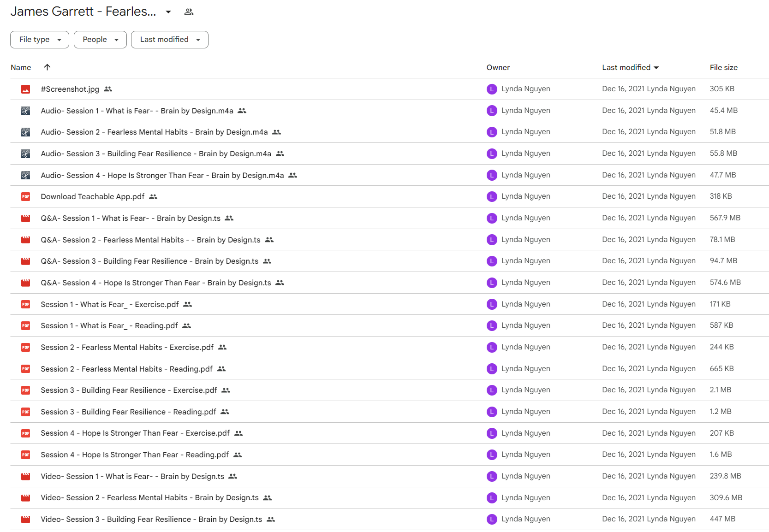Click the shared icon next to #Screenshot.jpg

pos(108,89)
